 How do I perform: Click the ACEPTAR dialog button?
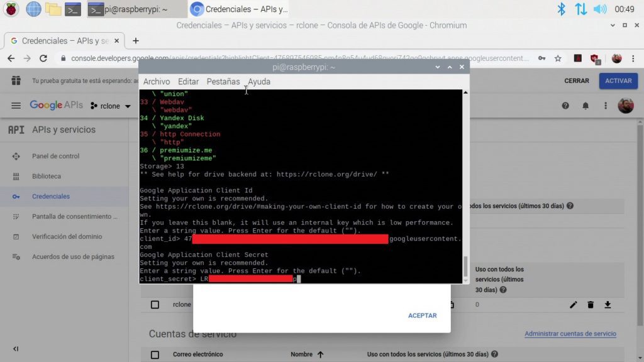point(422,315)
